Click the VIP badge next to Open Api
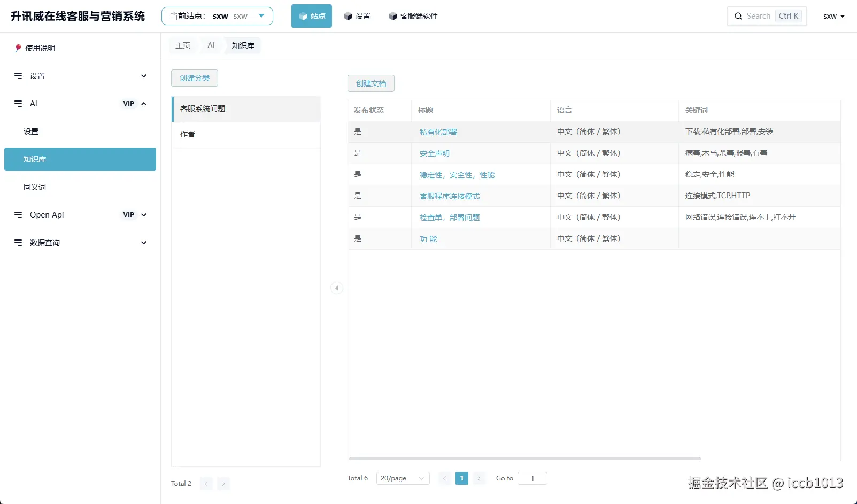This screenshot has width=857, height=504. (129, 215)
